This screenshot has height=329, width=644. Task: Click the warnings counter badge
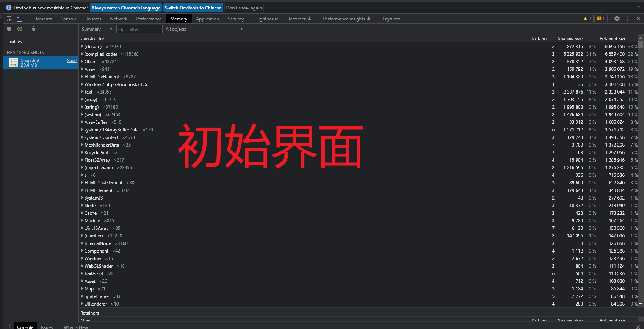[587, 19]
